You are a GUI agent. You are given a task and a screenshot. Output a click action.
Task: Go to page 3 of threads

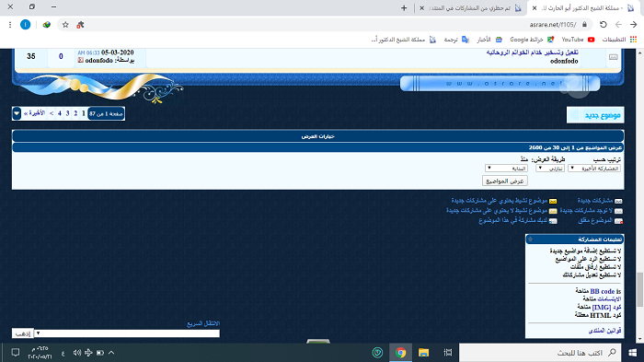coord(68,113)
